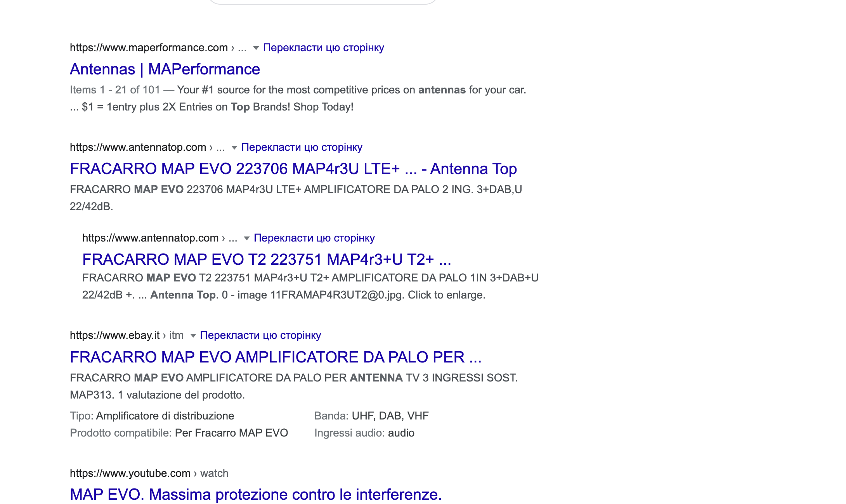This screenshot has width=846, height=504.
Task: Click the https://www.youtube.com watch URL
Action: point(149,473)
